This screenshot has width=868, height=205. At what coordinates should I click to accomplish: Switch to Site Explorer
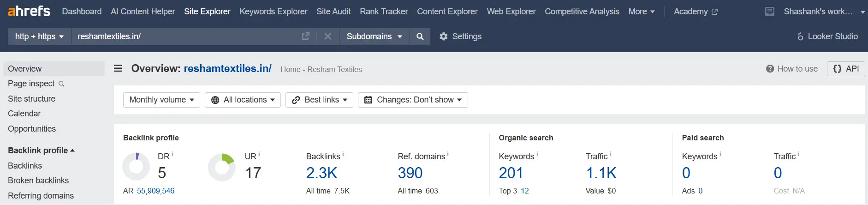tap(207, 12)
